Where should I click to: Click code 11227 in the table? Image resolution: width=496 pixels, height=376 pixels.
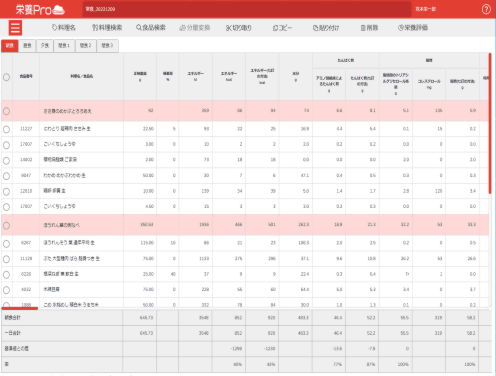pyautogui.click(x=26, y=129)
